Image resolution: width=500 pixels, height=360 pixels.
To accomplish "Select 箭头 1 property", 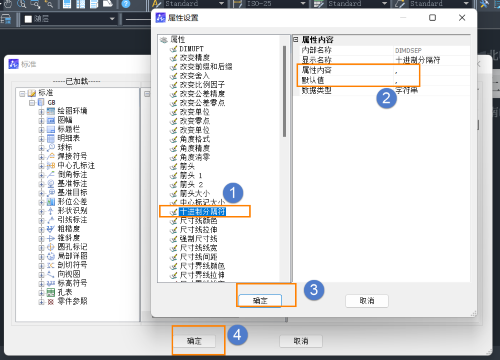I will pos(191,175).
